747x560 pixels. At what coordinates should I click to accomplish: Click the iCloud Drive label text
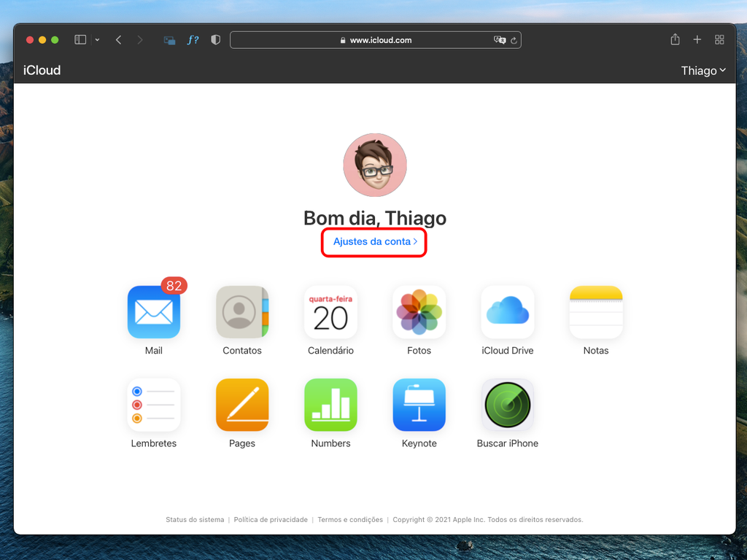[508, 351]
